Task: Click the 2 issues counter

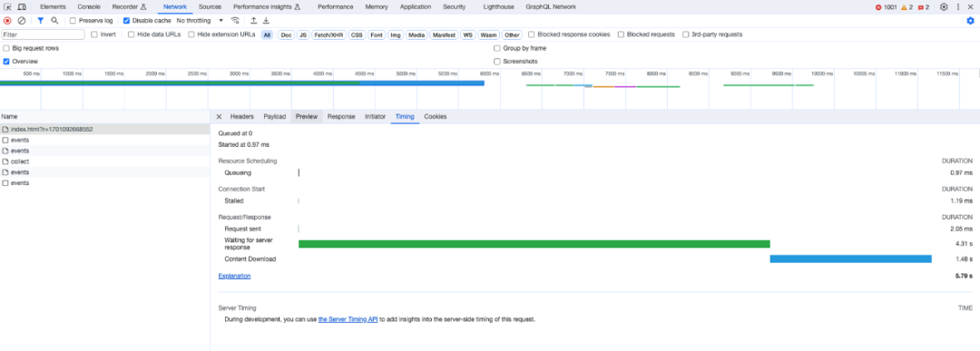Action: pos(924,7)
